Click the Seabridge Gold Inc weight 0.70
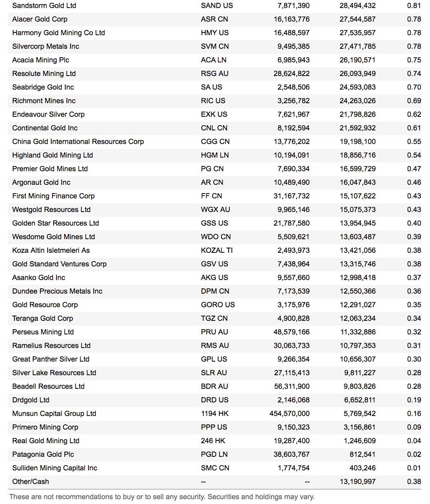 (x=414, y=87)
